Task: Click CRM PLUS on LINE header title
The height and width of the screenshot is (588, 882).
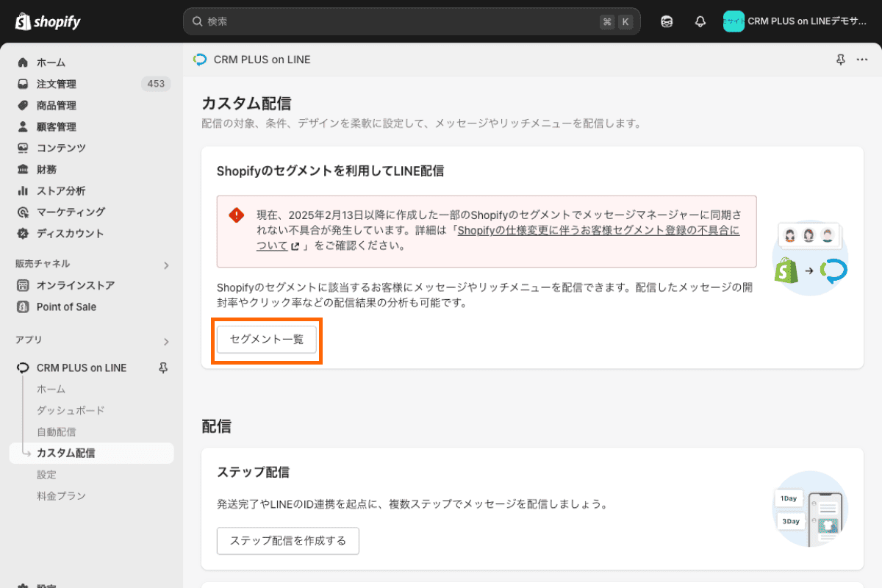Action: 262,60
